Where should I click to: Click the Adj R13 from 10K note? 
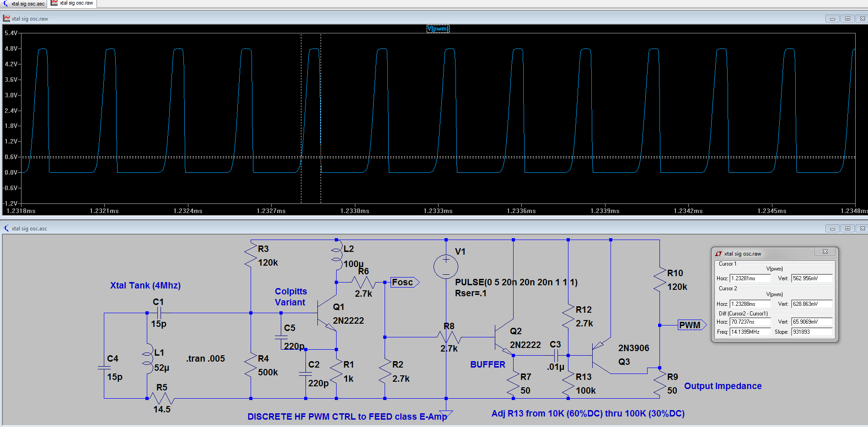click(588, 414)
